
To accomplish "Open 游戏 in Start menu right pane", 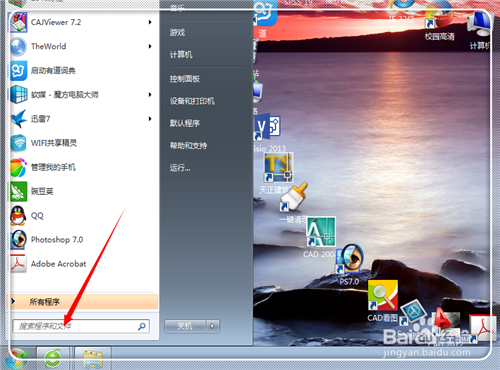I will coord(177,33).
